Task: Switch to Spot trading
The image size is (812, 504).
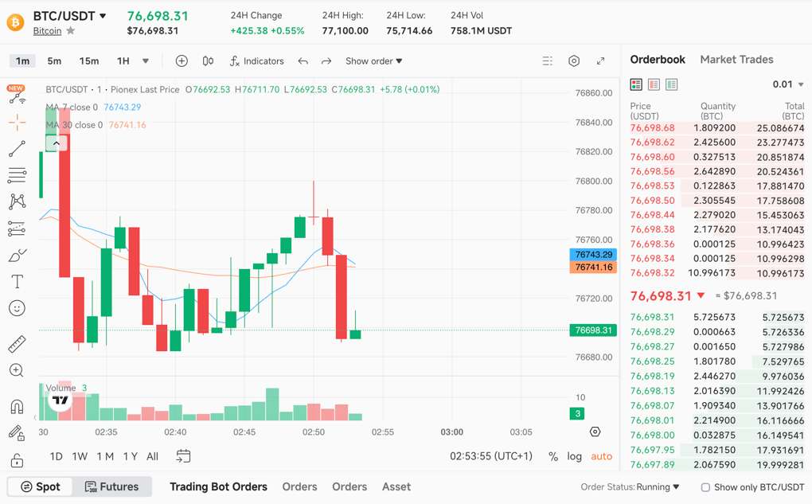Action: (41, 486)
